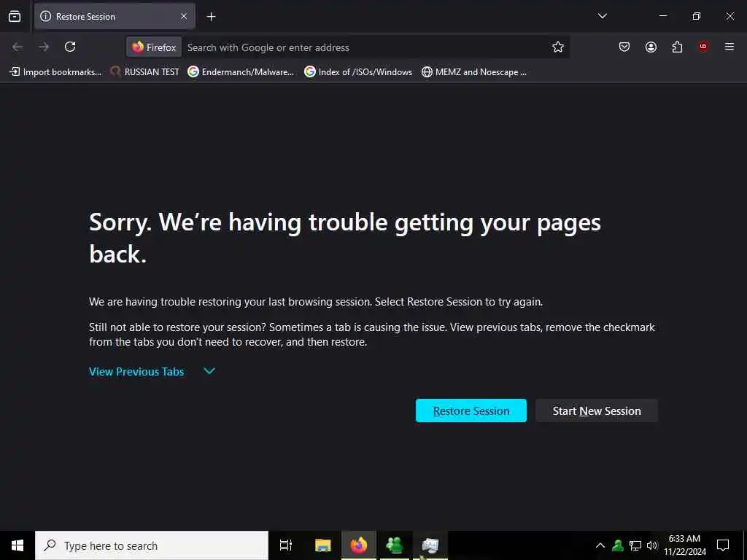Bookmark this page with star icon

[x=558, y=47]
